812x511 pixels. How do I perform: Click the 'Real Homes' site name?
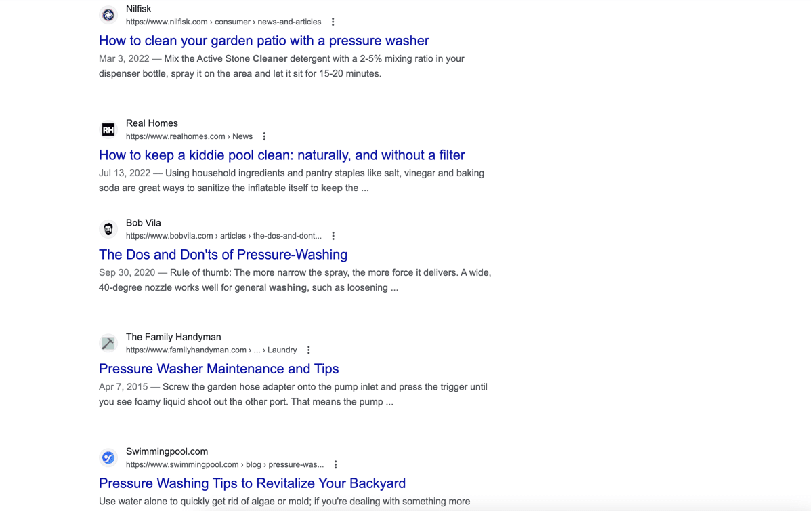pos(152,123)
